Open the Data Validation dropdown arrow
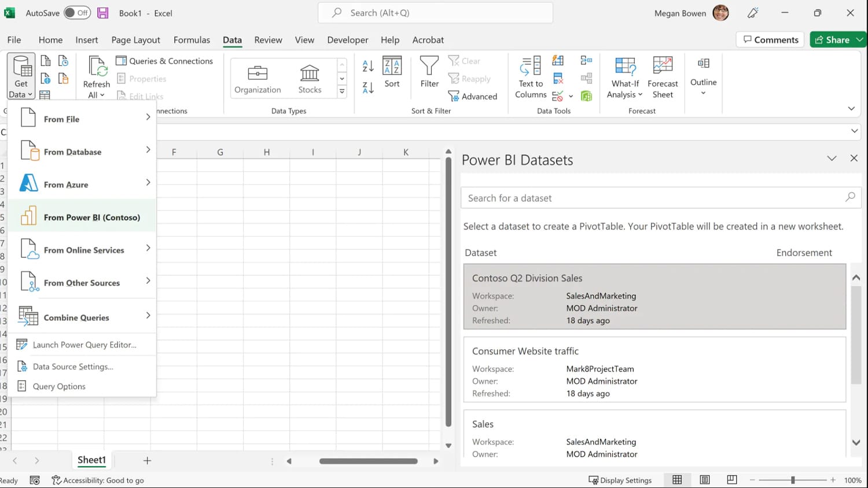Image resolution: width=868 pixels, height=488 pixels. tap(571, 96)
